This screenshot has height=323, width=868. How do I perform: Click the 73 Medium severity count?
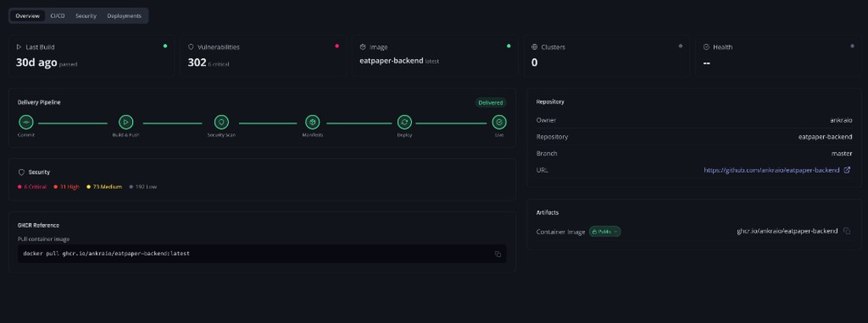104,186
